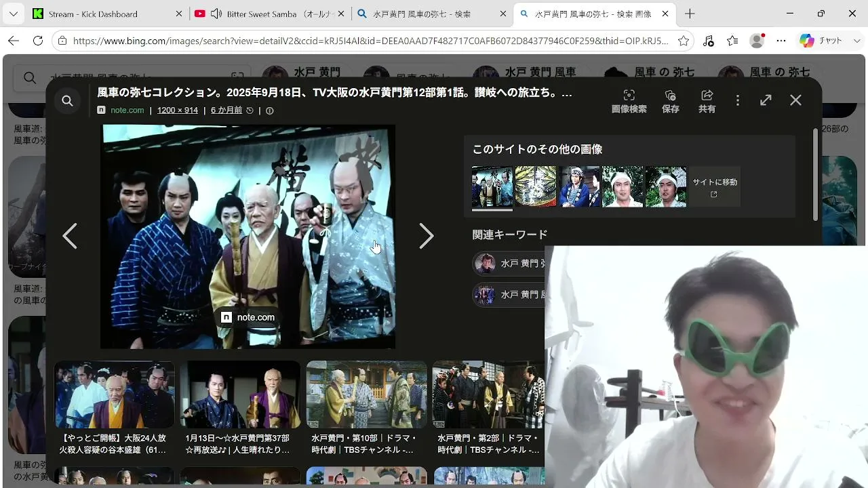Select the active 検索 画像 tab
Viewport: 868px width, 488px height.
tap(594, 14)
